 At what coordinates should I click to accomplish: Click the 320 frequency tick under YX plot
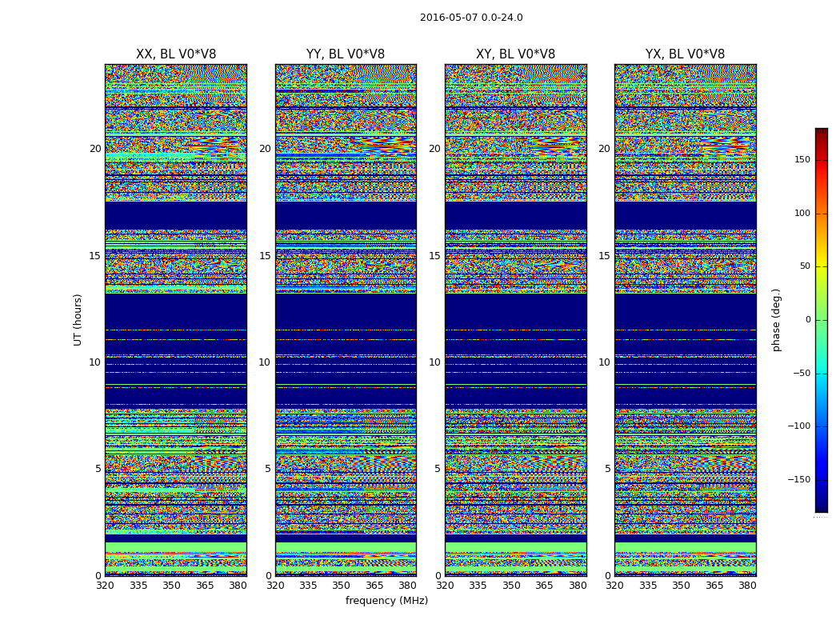point(614,586)
